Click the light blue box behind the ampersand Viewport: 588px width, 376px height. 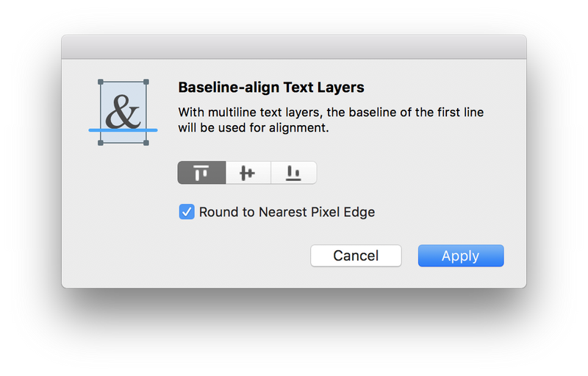point(123,112)
